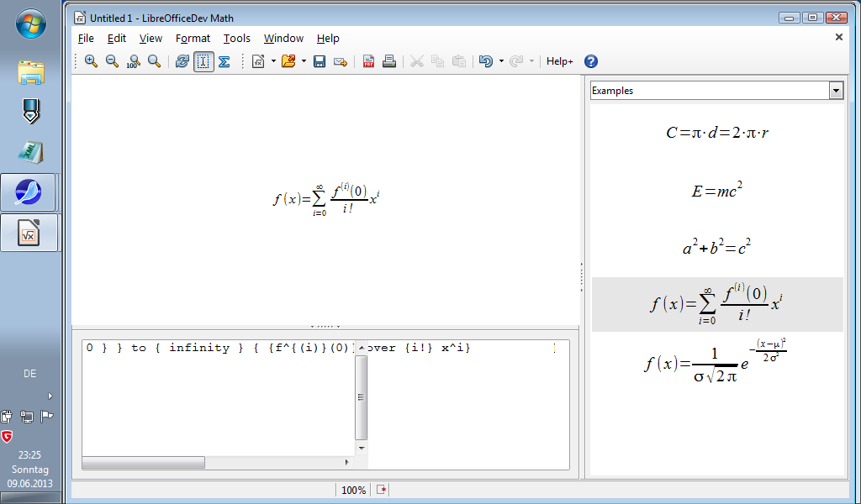Save the document with the floppy icon
This screenshot has width=861, height=504.
click(x=320, y=61)
